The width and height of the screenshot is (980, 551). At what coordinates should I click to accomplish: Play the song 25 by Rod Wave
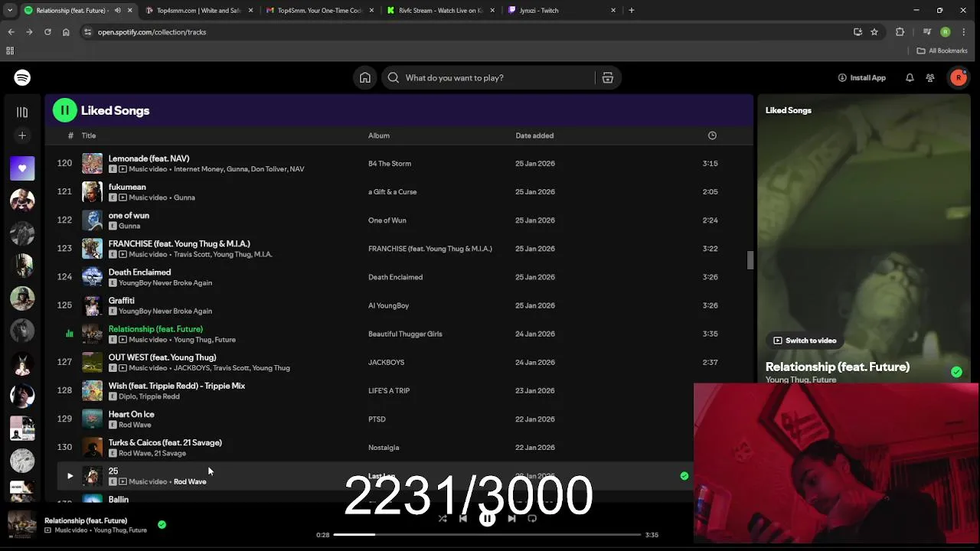pos(70,476)
